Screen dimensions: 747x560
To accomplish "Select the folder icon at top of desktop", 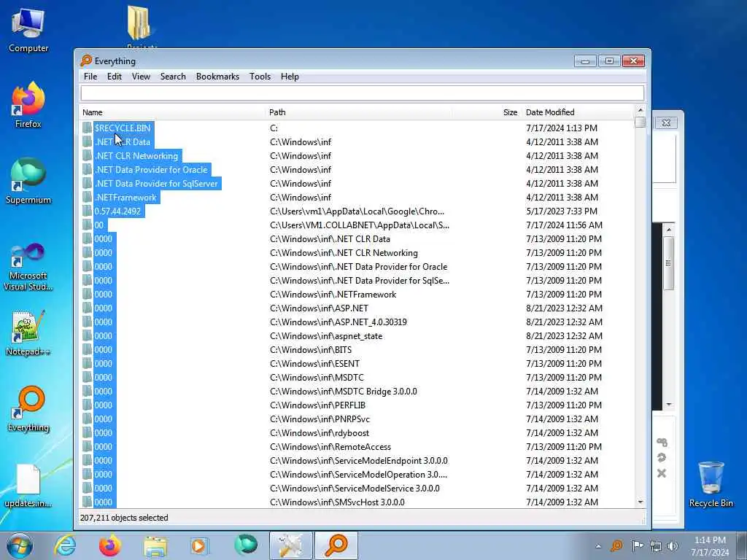I will pyautogui.click(x=139, y=24).
